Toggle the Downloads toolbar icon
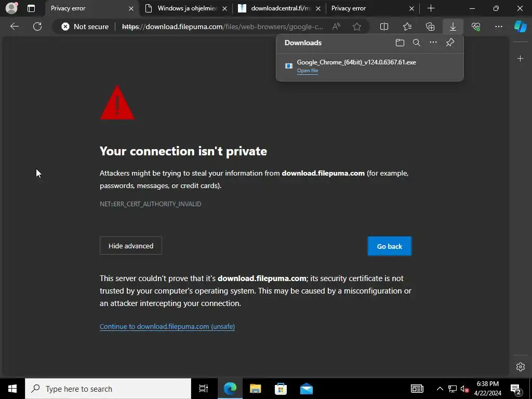This screenshot has height=399, width=532. click(453, 26)
